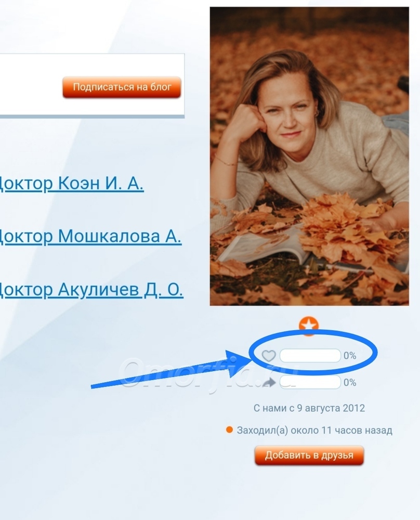Image resolution: width=420 pixels, height=520 pixels.
Task: Click the С нами с 9 августа 2012 text
Action: tap(309, 408)
